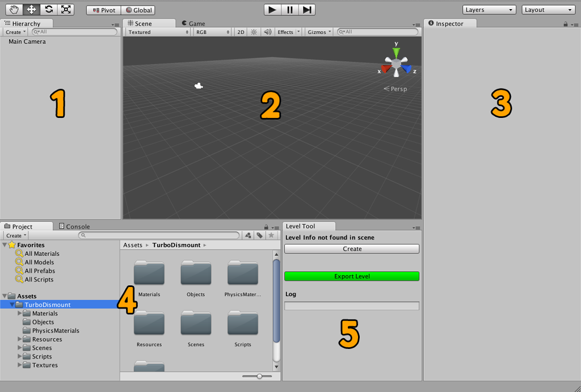Image resolution: width=581 pixels, height=392 pixels.
Task: Select the Scale tool
Action: 66,10
